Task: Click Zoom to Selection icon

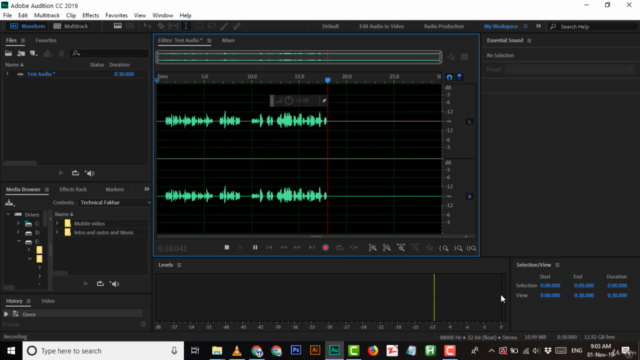Action: [471, 248]
